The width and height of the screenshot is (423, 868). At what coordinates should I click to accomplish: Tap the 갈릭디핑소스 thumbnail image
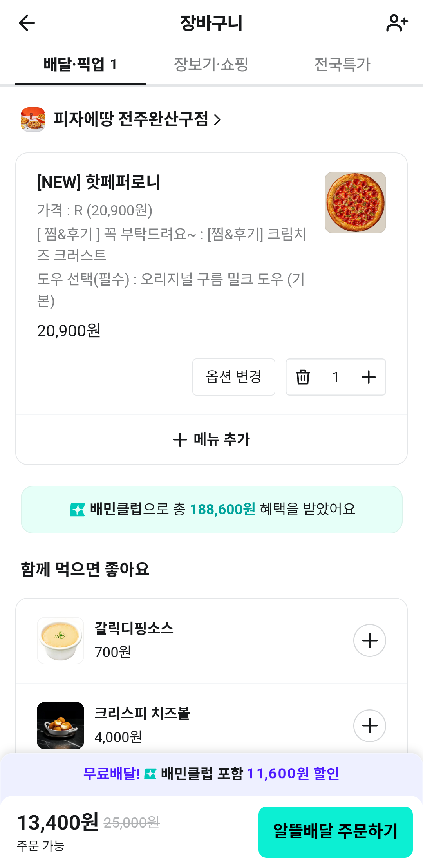pyautogui.click(x=60, y=640)
